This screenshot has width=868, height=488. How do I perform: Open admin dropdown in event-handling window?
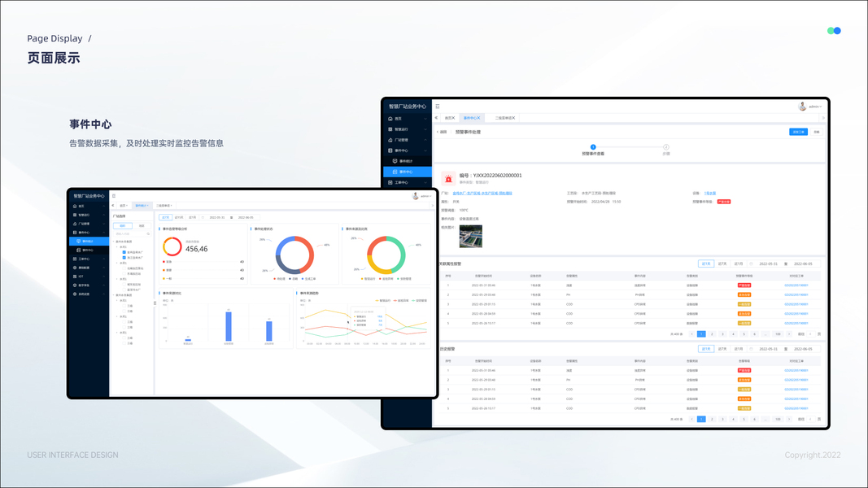[815, 107]
